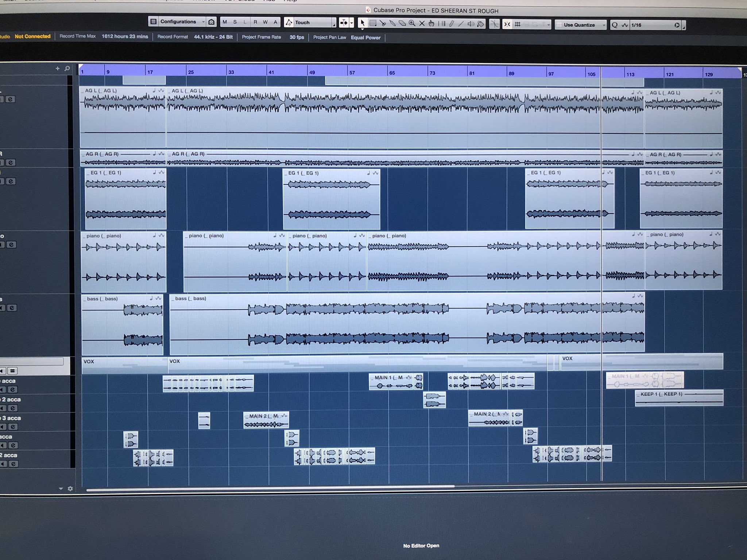The height and width of the screenshot is (560, 747).
Task: Toggle Snap on/off button
Action: (507, 24)
